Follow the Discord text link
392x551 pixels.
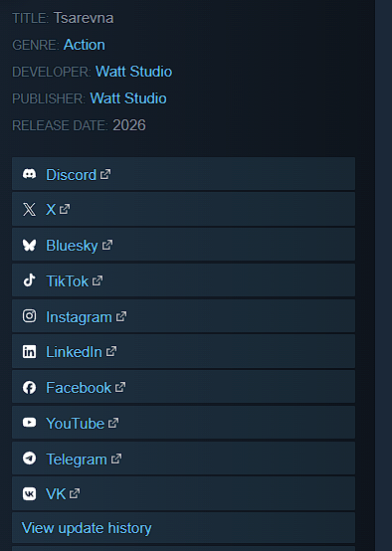(71, 175)
